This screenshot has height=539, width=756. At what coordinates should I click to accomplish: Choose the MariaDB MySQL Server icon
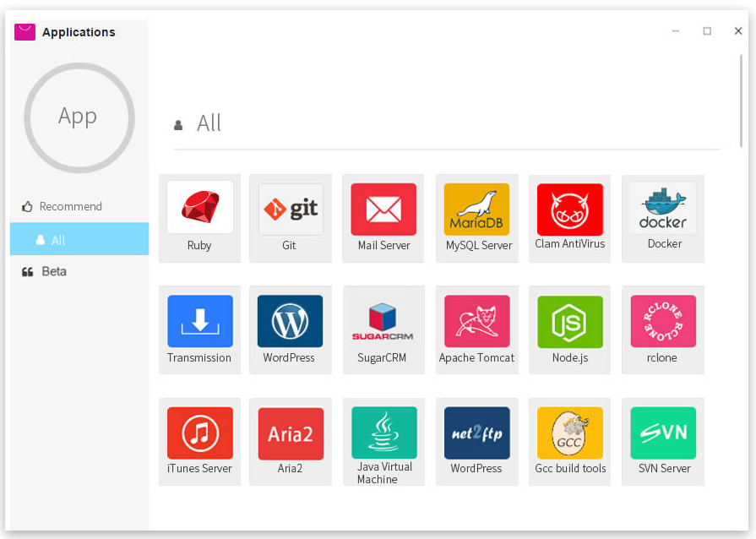click(477, 209)
